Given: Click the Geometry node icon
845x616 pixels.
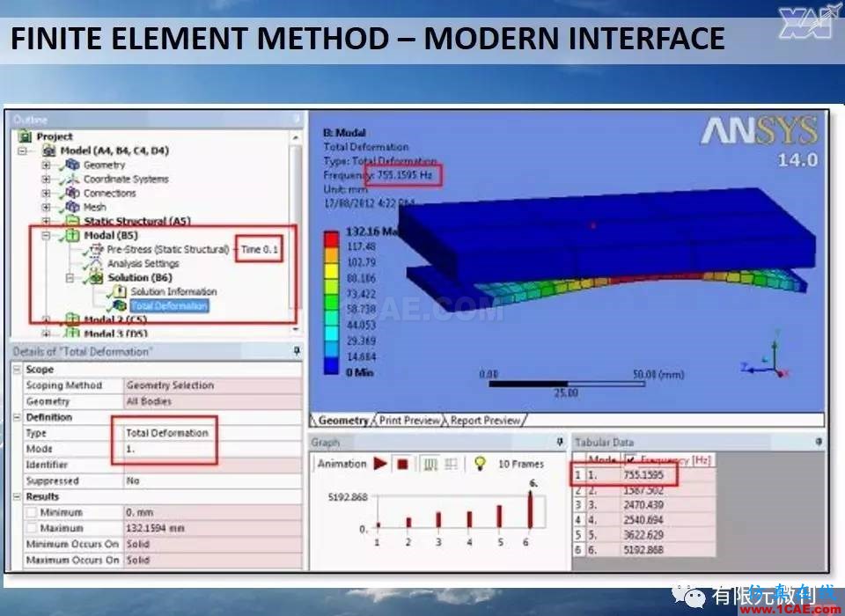Looking at the screenshot, I should click(x=72, y=165).
